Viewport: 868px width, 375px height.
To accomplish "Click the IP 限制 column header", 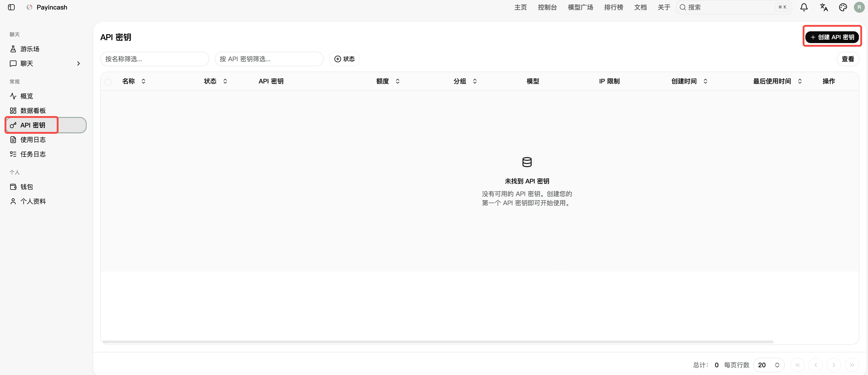I will [609, 81].
